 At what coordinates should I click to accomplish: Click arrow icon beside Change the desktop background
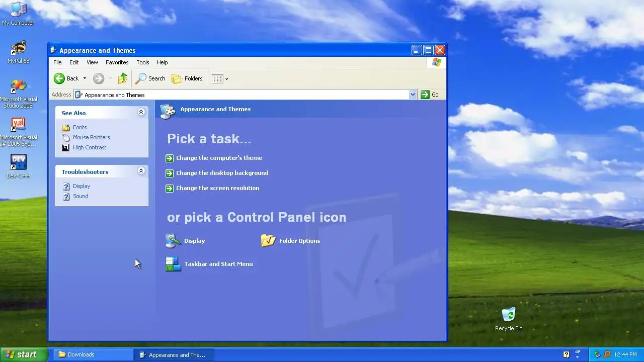[170, 173]
